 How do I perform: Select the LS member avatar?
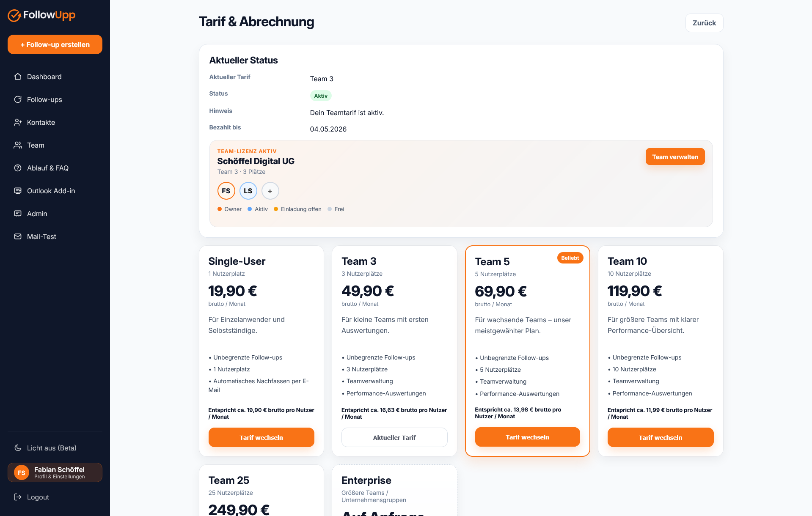248,191
